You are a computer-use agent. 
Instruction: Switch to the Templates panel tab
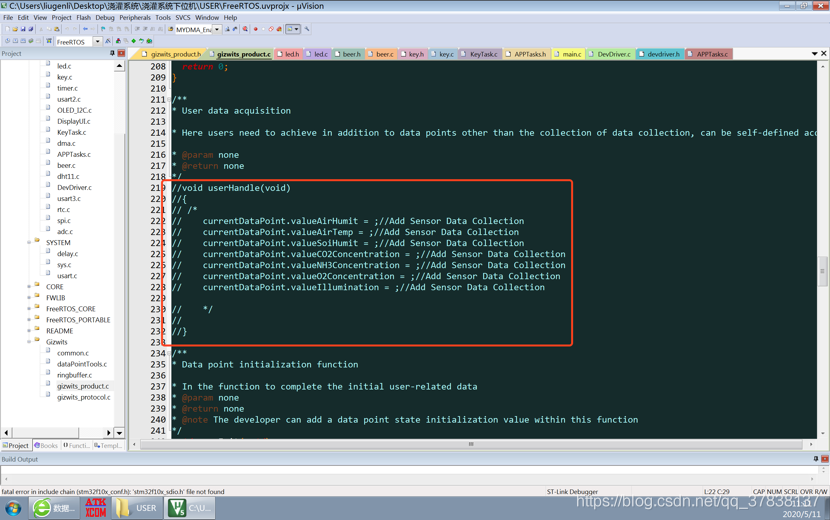pyautogui.click(x=107, y=446)
